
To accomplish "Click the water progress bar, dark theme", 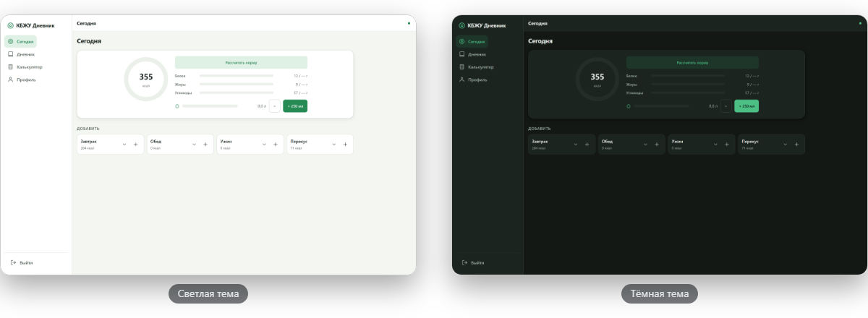I will click(661, 106).
